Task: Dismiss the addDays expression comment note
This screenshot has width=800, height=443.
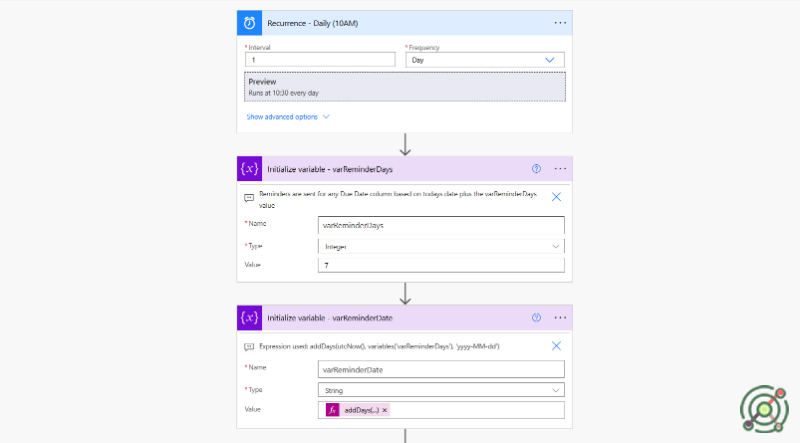Action: [556, 345]
